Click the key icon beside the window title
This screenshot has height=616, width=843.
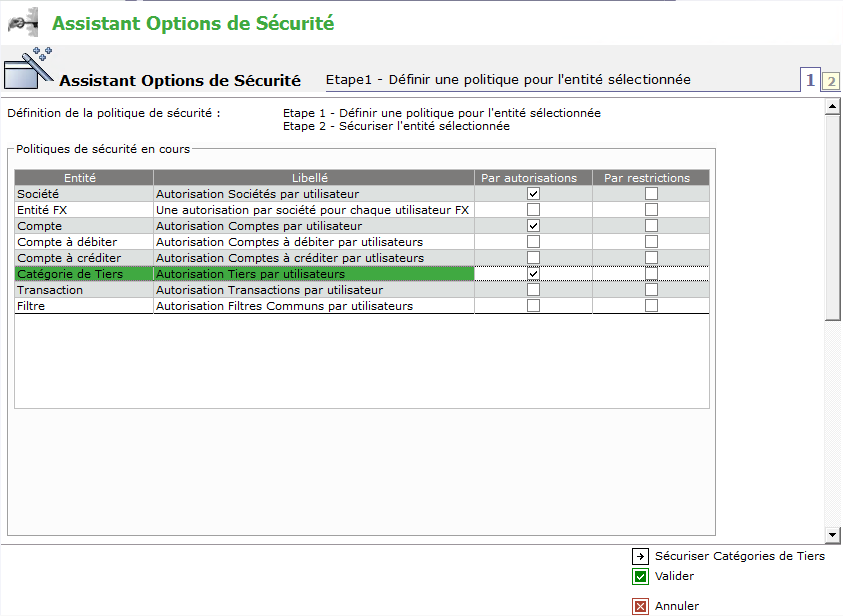23,21
